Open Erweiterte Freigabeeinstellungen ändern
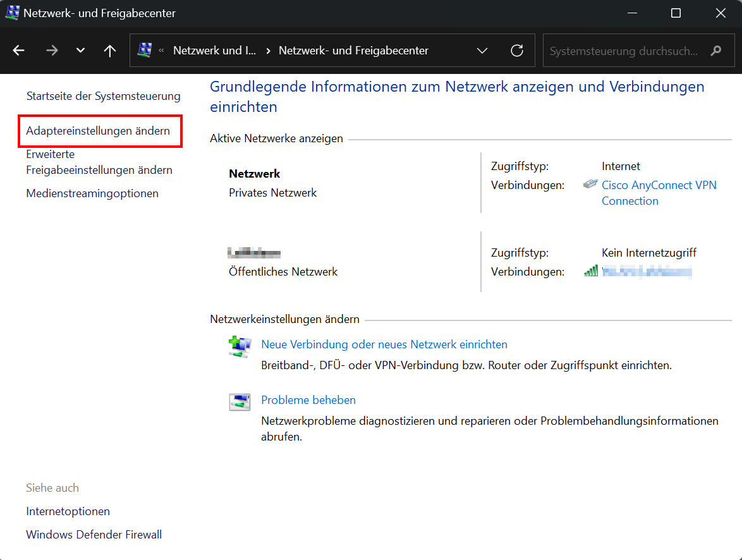The image size is (742, 560). pyautogui.click(x=99, y=162)
